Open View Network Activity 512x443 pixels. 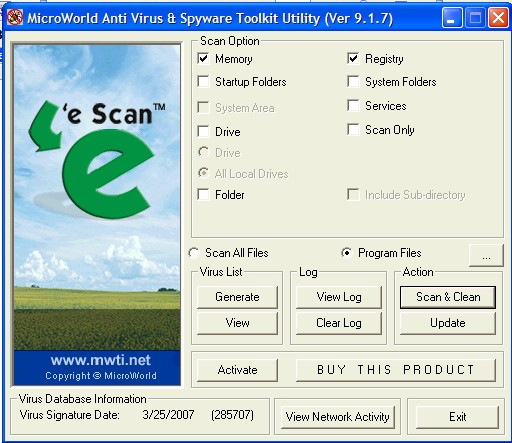(x=337, y=417)
